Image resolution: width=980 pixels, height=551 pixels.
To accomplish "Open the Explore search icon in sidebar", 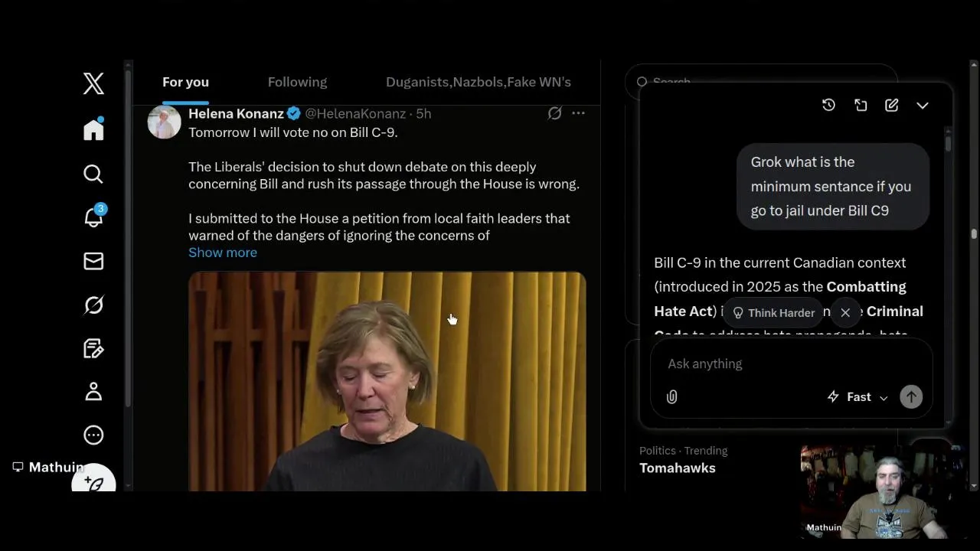I will [93, 174].
